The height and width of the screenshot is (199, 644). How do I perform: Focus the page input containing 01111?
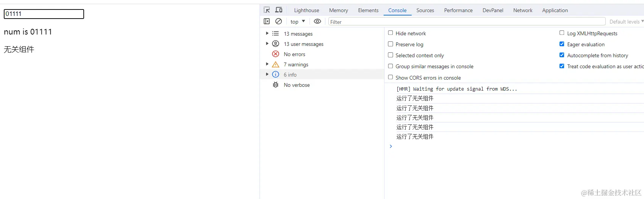coord(44,14)
